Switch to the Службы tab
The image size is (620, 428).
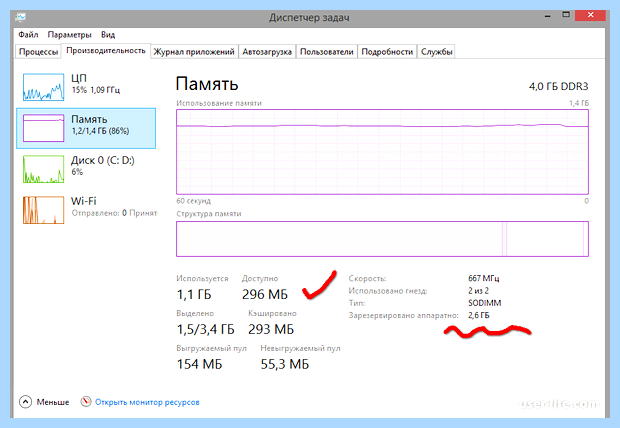(x=437, y=52)
